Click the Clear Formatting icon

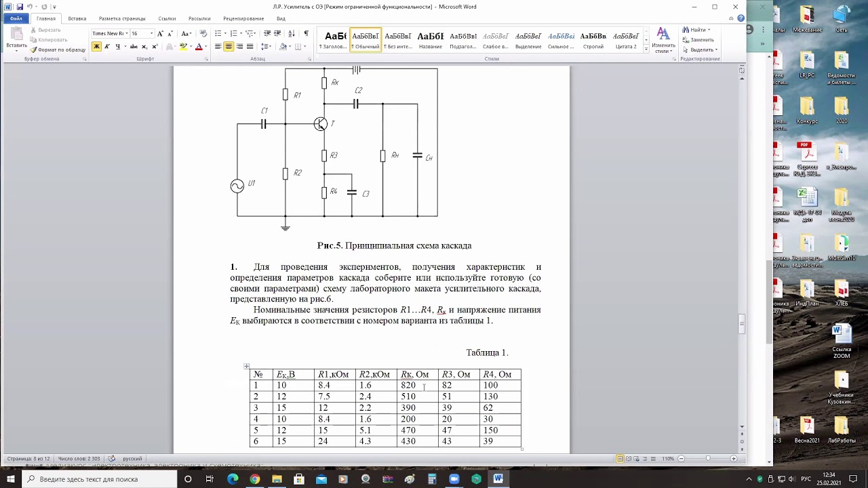[203, 33]
